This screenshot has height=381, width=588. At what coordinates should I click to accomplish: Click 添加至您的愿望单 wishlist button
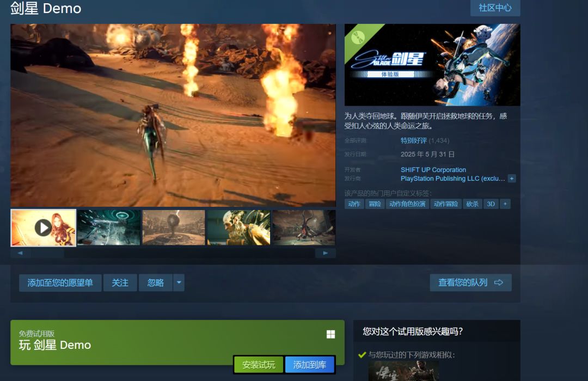60,282
